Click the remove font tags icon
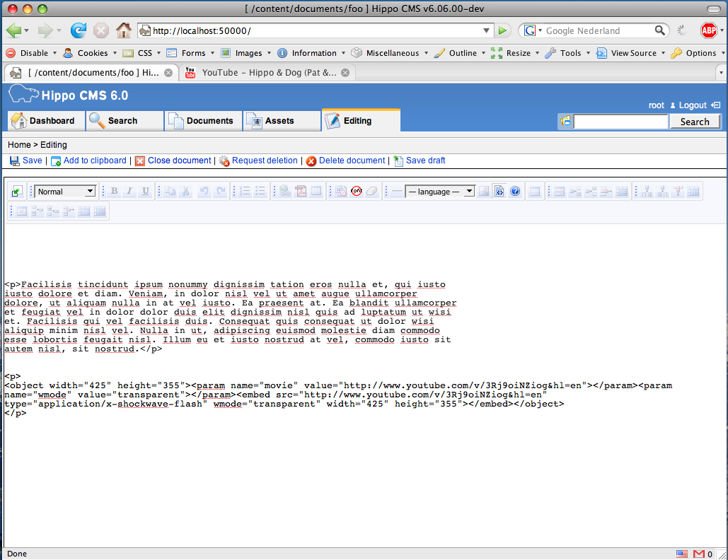728x560 pixels. [357, 192]
